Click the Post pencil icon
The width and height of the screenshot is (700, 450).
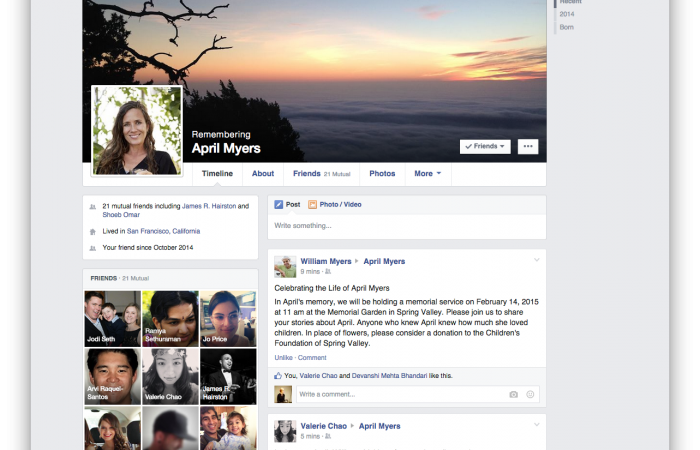pyautogui.click(x=279, y=204)
